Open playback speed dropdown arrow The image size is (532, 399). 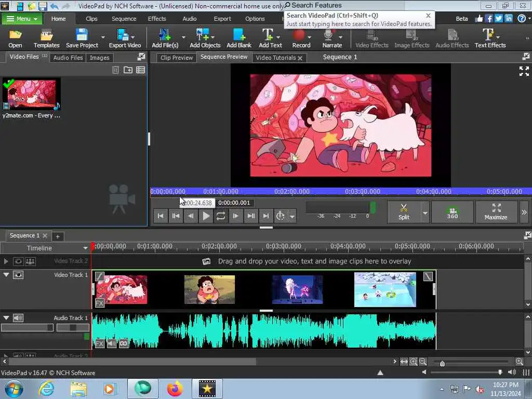tap(292, 216)
